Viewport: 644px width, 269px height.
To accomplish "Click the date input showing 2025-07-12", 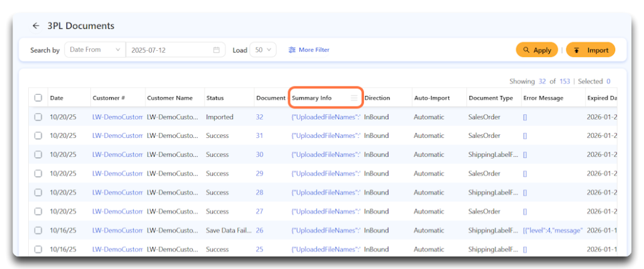I will (169, 50).
